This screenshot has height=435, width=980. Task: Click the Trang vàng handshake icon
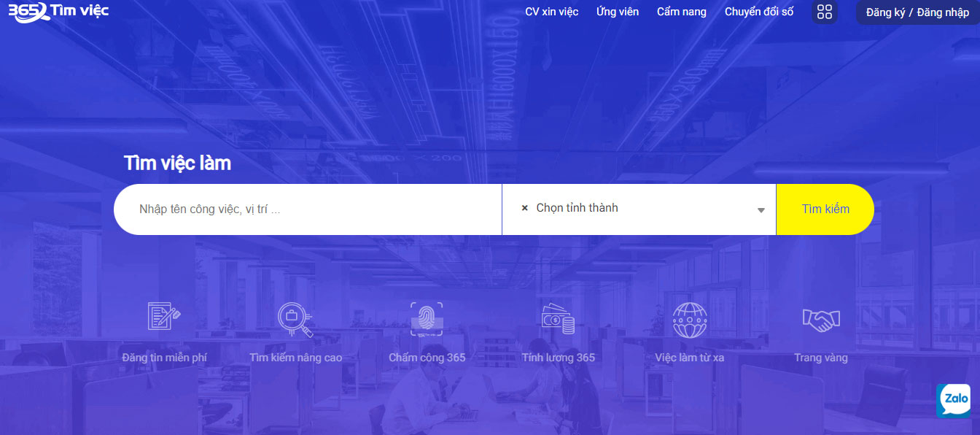(820, 319)
